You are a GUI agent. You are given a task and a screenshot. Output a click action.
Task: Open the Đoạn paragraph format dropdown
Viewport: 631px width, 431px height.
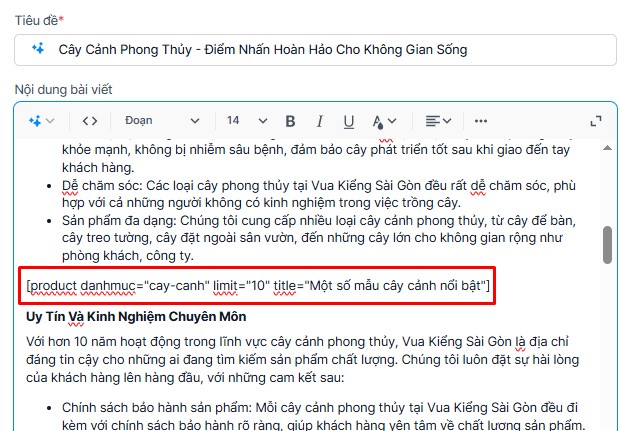(162, 121)
